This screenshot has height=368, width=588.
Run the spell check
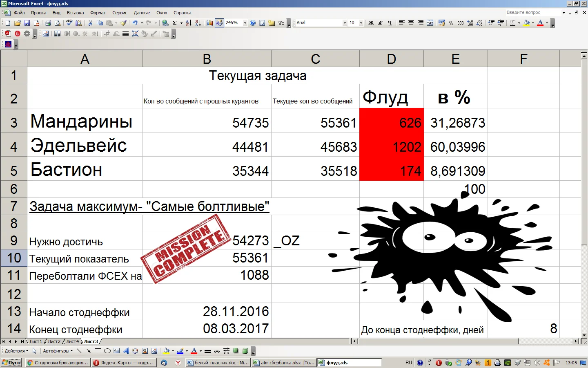pyautogui.click(x=69, y=23)
